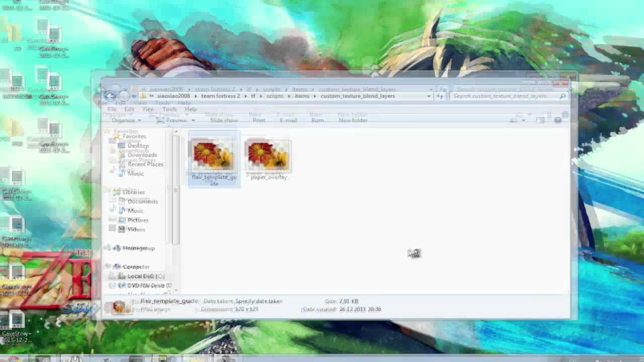
Task: Open the Preview dropdown arrow
Action: [x=193, y=121]
